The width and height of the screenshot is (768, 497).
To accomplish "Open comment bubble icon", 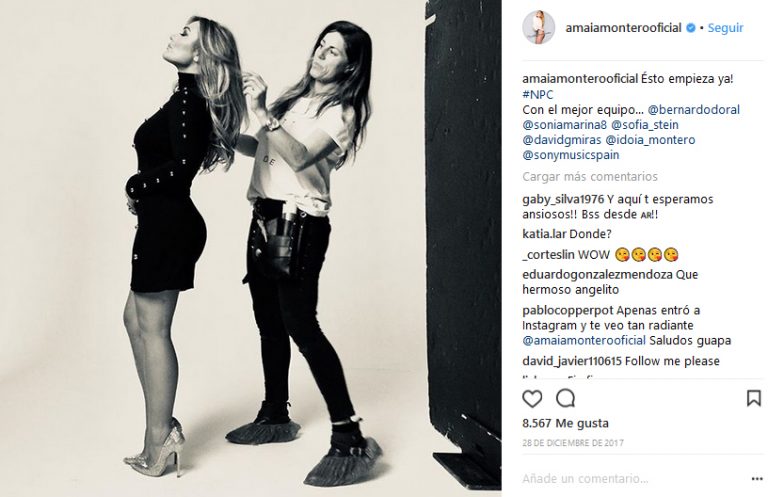I will point(565,399).
